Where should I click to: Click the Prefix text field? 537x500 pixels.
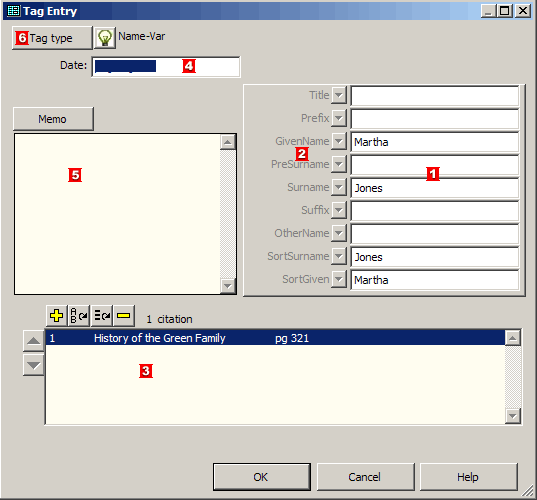point(435,119)
